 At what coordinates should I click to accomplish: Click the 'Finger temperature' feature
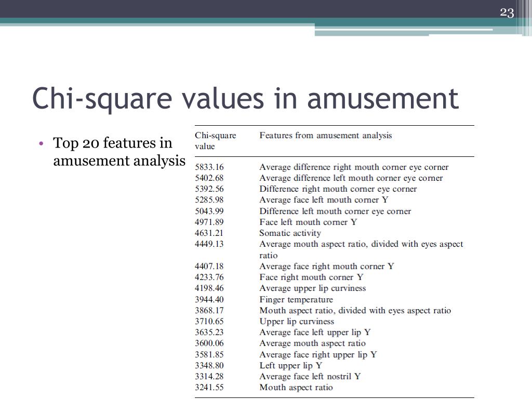[x=296, y=300]
